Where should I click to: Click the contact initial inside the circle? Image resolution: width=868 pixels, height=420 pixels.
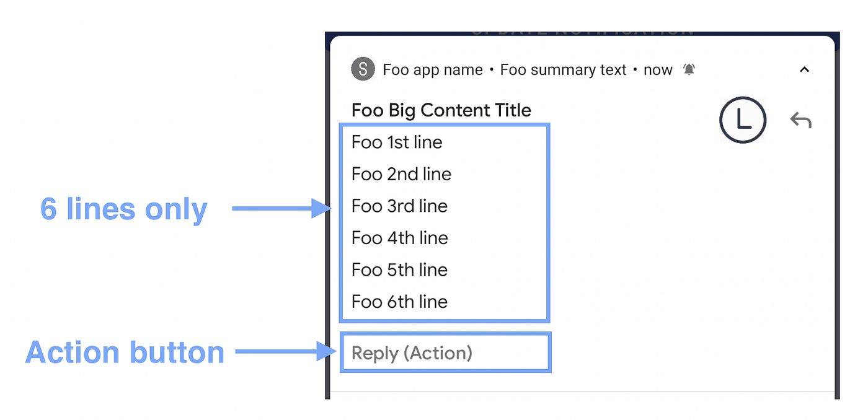(742, 120)
